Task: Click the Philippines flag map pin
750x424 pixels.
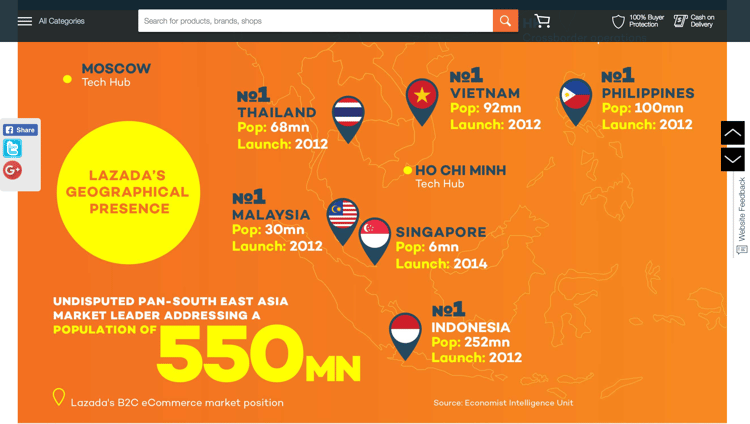Action: point(575,101)
